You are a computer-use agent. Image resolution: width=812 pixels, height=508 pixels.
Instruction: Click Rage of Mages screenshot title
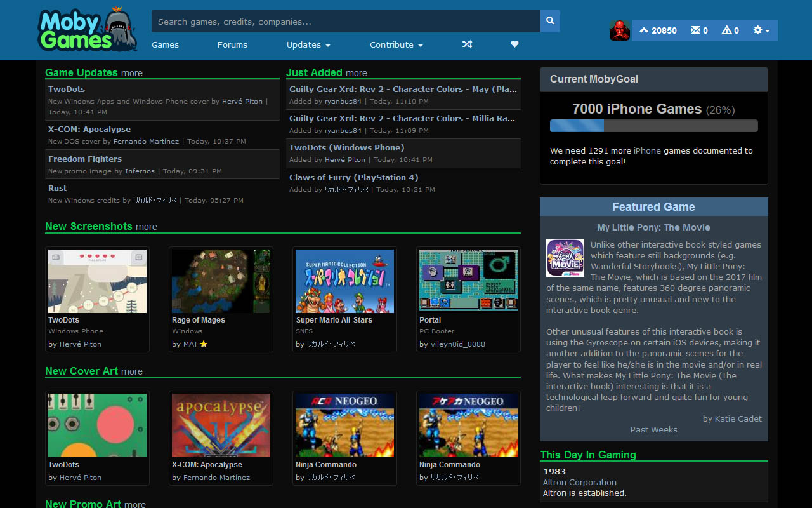click(x=199, y=320)
